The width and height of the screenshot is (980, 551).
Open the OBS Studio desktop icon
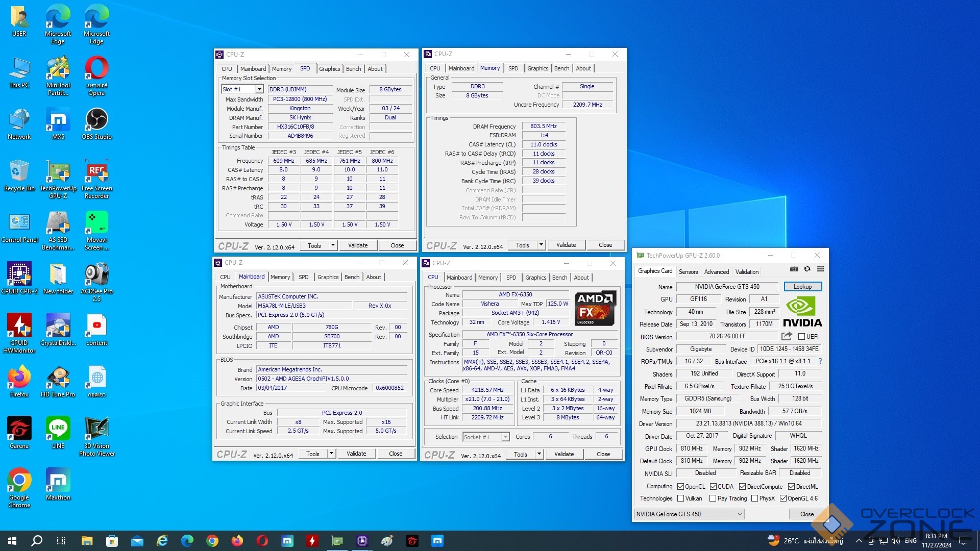click(96, 124)
